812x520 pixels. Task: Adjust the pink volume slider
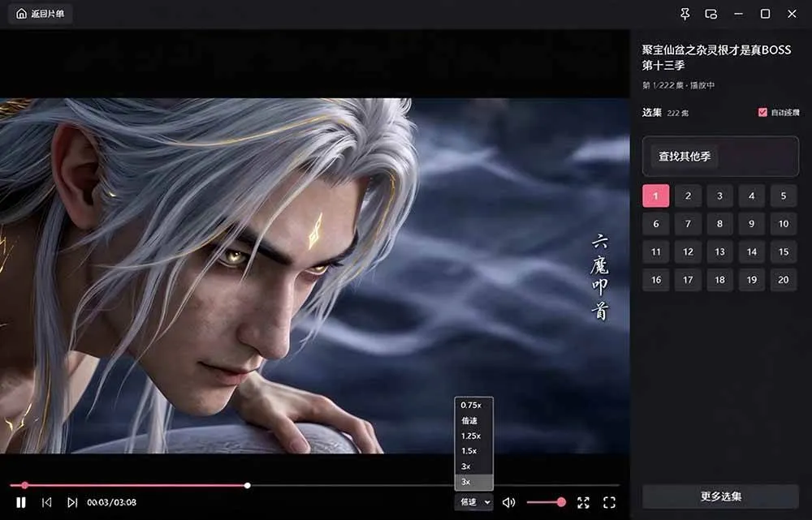point(545,502)
